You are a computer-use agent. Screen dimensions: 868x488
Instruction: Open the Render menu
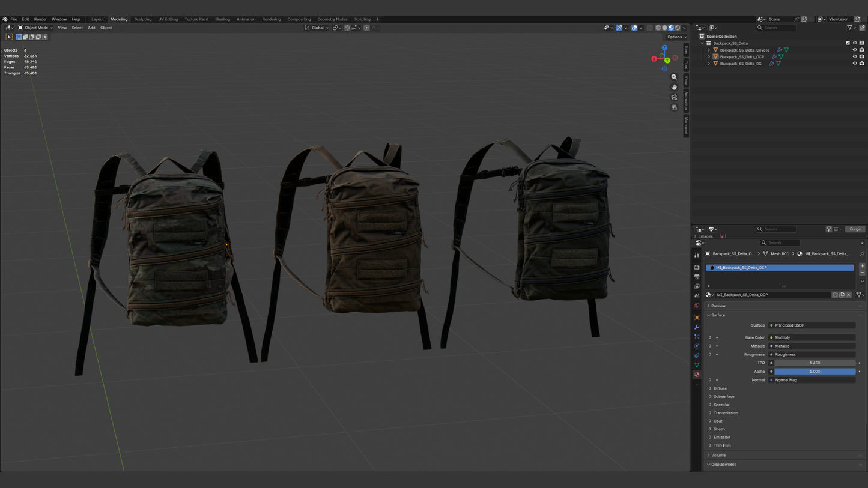click(40, 19)
